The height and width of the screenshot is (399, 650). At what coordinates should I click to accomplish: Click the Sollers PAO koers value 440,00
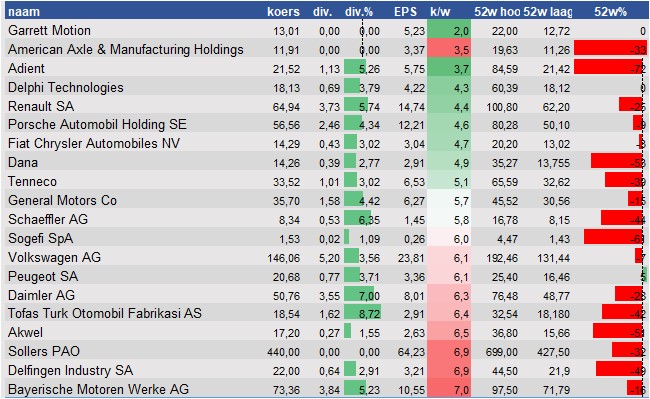(x=284, y=352)
